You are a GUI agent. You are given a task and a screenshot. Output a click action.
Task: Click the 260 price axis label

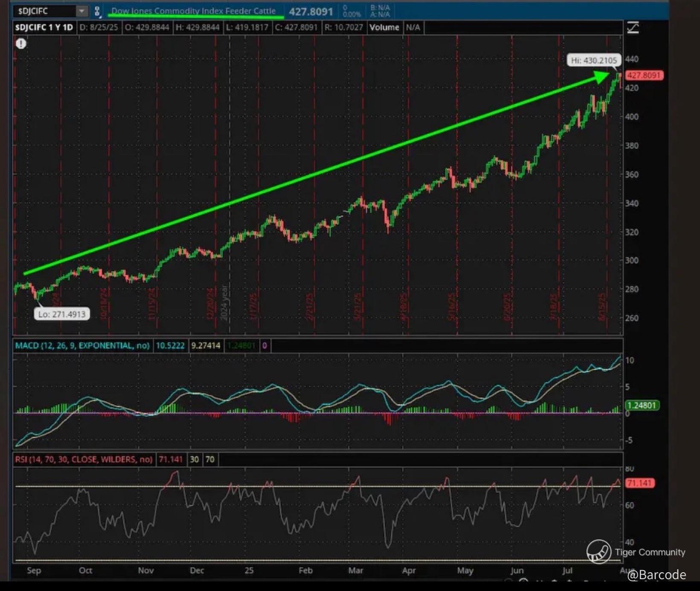tap(632, 318)
